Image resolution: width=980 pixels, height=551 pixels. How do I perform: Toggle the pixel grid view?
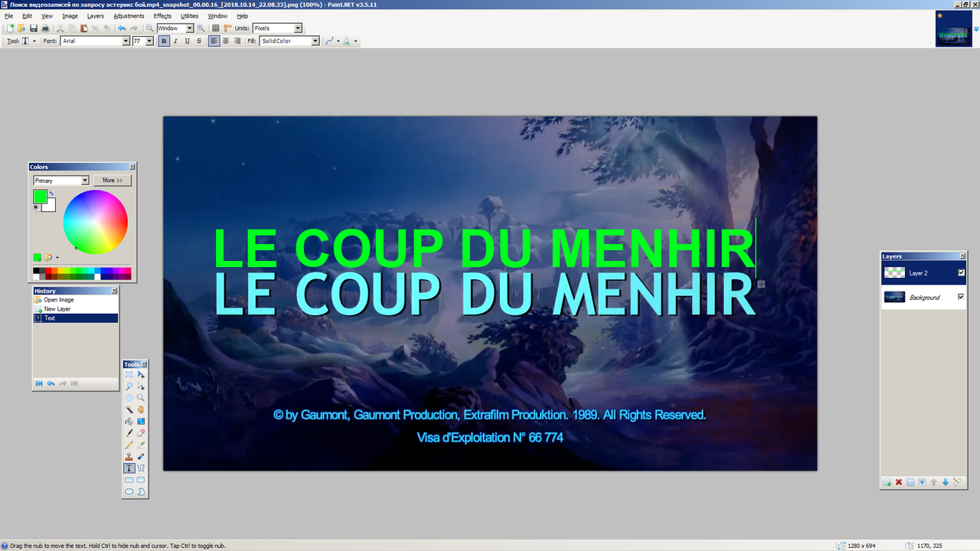point(216,28)
